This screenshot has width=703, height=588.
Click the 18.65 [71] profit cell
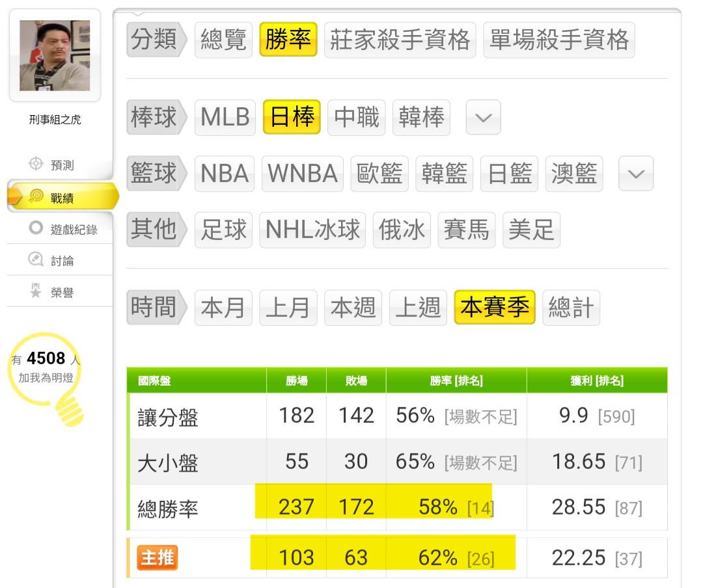click(597, 462)
